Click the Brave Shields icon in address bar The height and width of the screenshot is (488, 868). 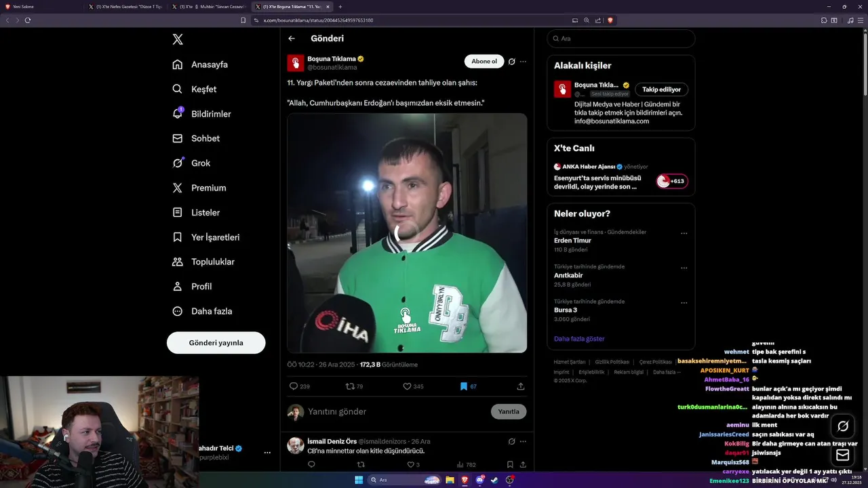pos(610,20)
